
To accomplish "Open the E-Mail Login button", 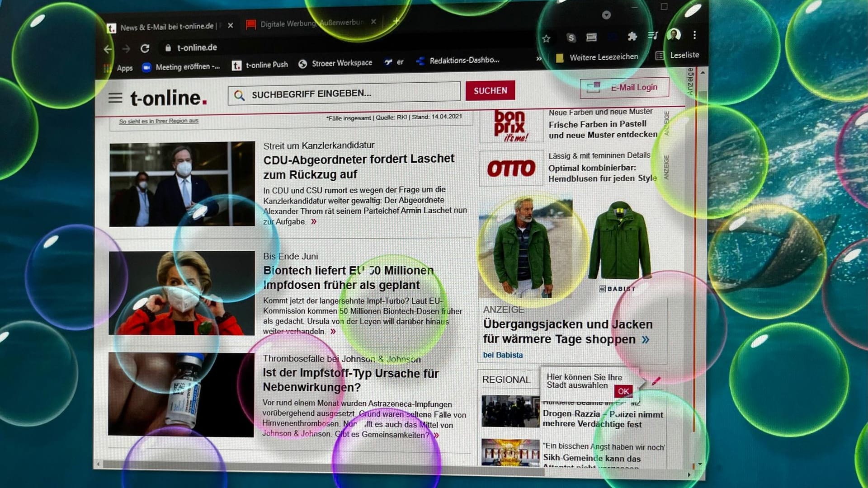I will (x=624, y=88).
